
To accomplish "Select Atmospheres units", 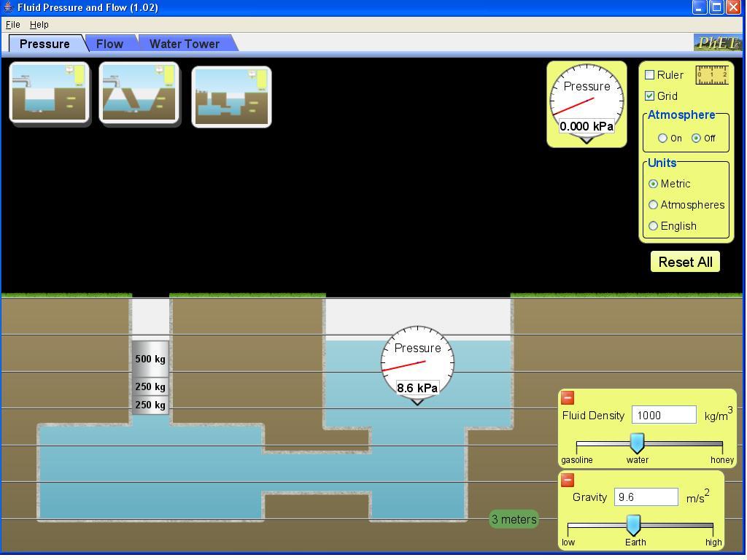I will 653,205.
